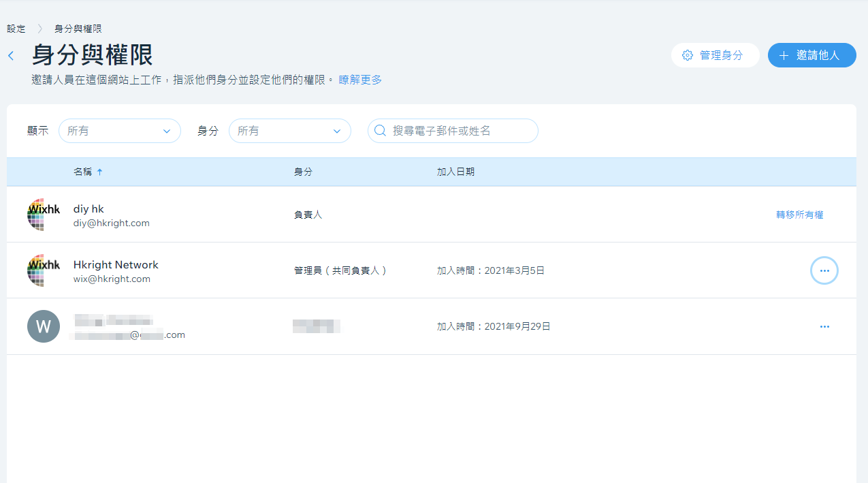This screenshot has width=868, height=483.
Task: Click the gray W avatar circle
Action: 44,326
